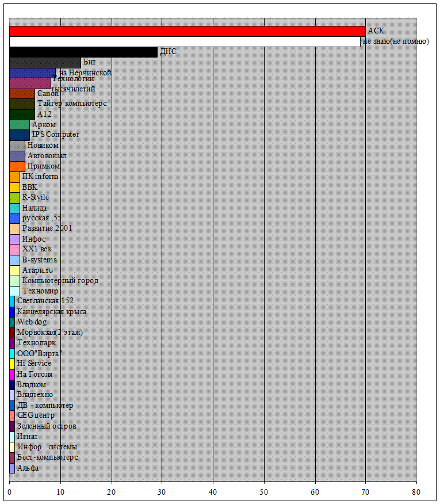
Task: Click the 'ДНС' data label
Action: point(168,51)
